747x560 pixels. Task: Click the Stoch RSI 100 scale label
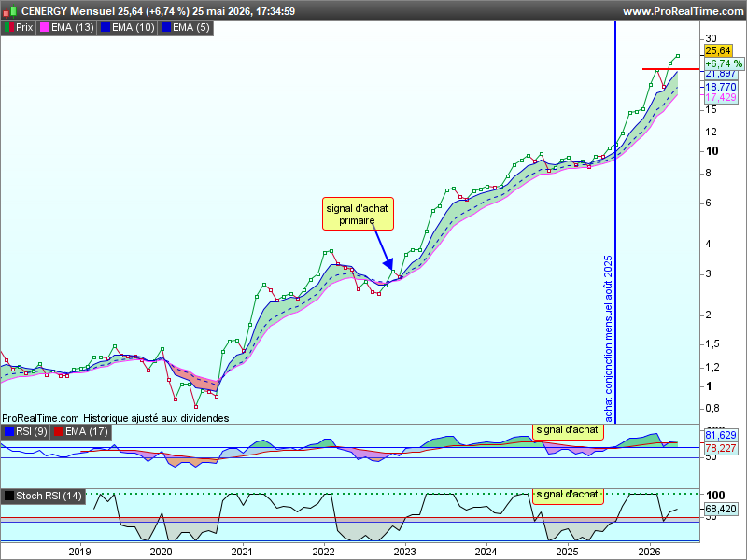tap(715, 496)
